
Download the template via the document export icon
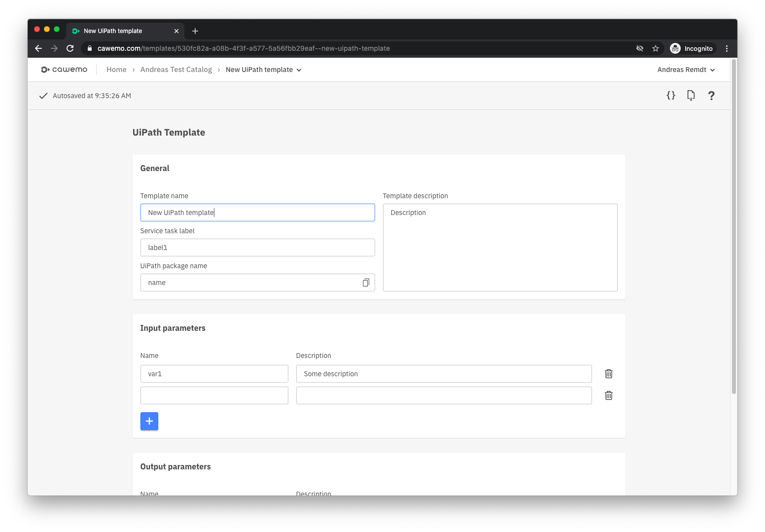pos(691,95)
